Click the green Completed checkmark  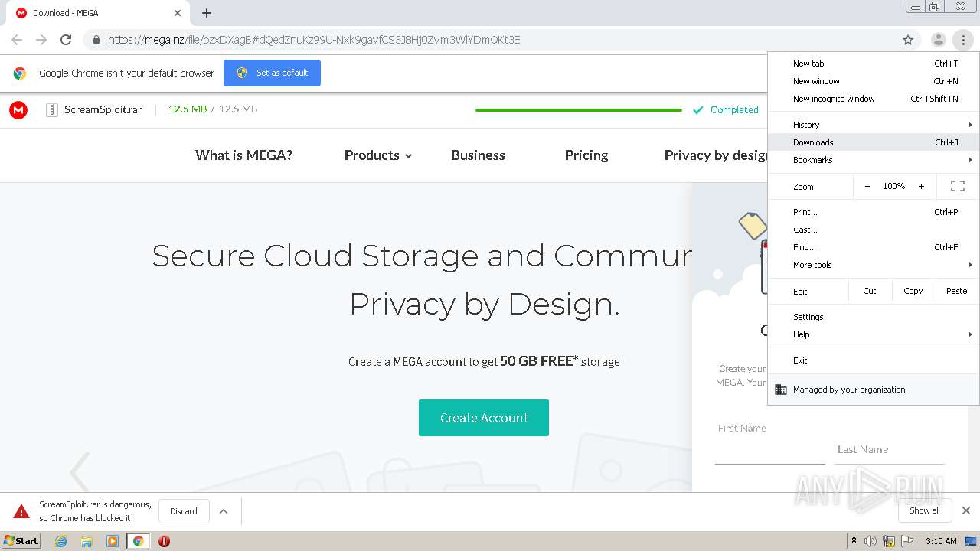coord(697,110)
